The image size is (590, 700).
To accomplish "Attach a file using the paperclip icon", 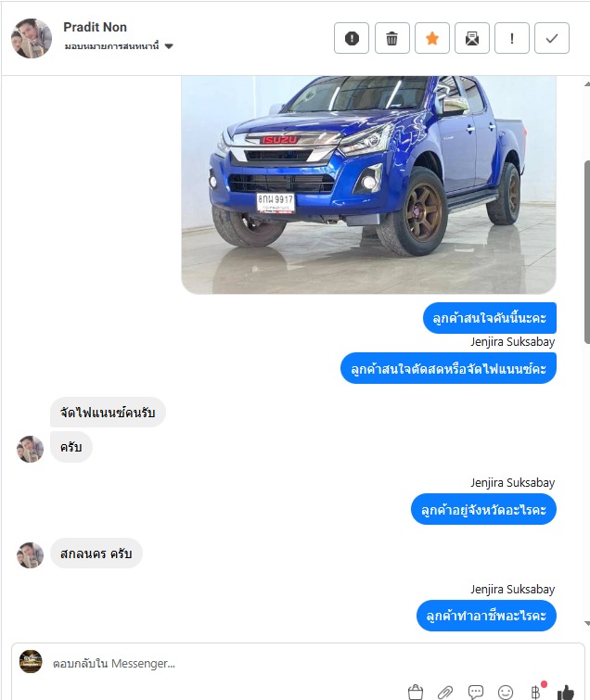I will click(x=445, y=692).
